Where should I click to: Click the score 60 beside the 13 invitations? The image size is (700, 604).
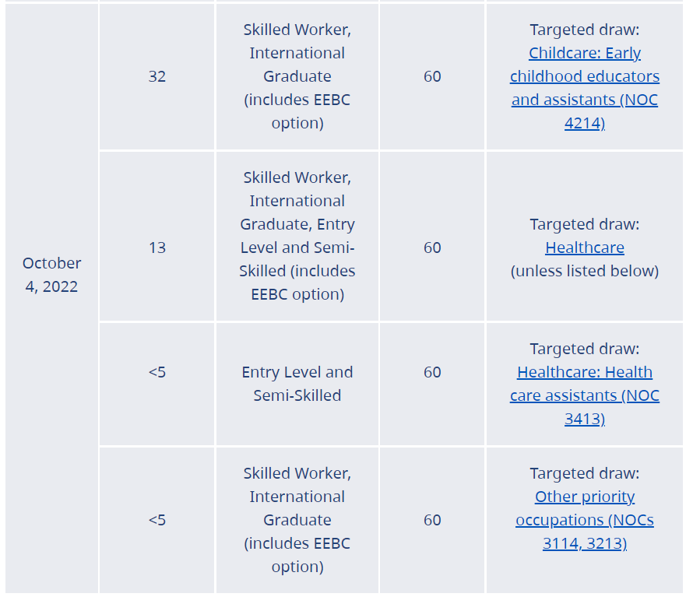coord(432,248)
